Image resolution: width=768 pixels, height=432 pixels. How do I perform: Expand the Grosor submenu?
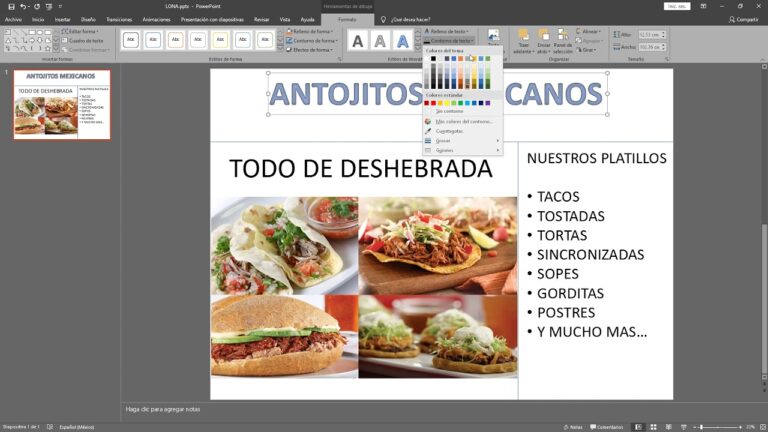click(462, 141)
